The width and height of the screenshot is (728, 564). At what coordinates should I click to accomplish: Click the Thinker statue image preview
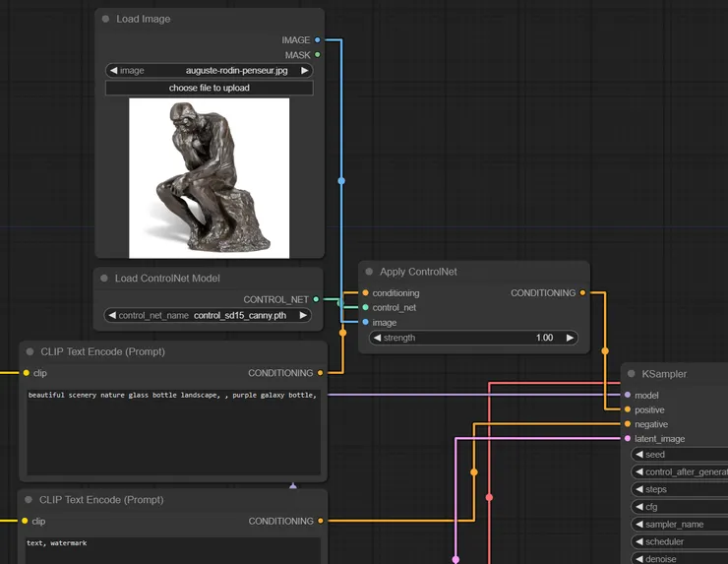(209, 177)
